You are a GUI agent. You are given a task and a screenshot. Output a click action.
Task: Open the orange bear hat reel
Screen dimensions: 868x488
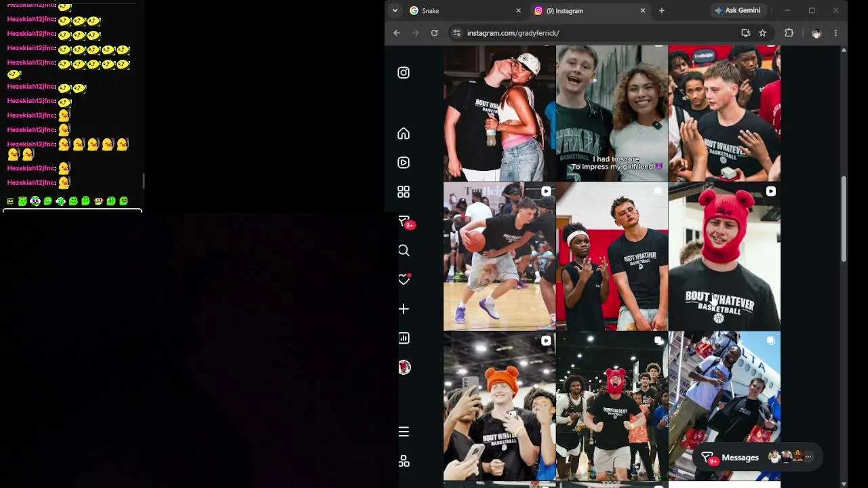499,406
